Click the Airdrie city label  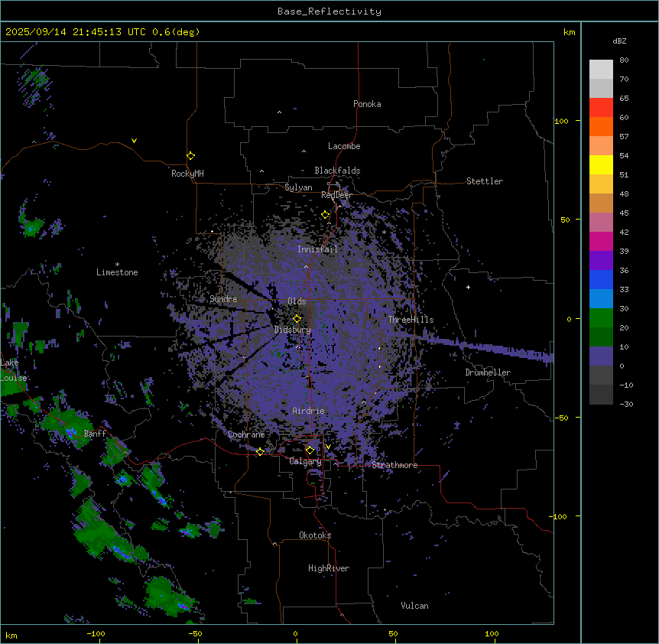coord(308,411)
